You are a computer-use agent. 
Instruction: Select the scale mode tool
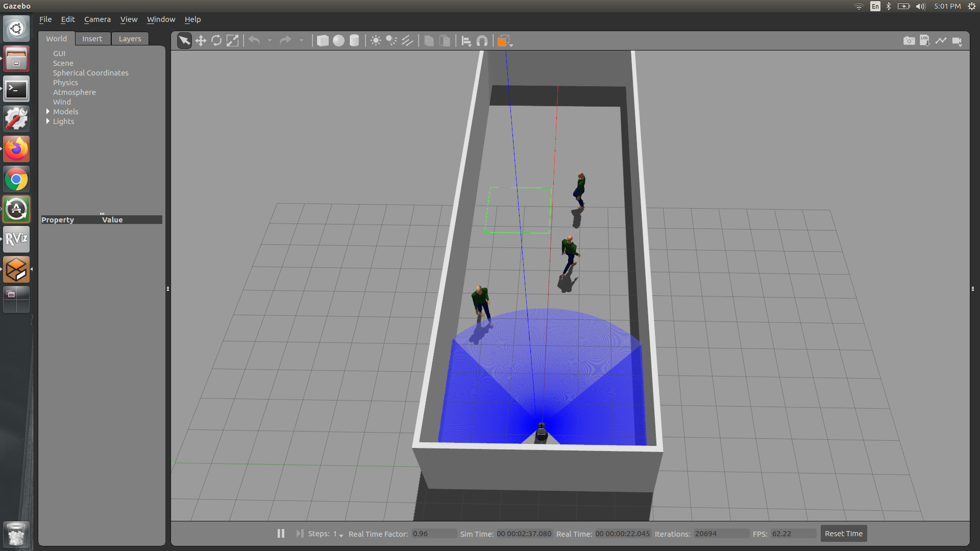pos(232,41)
